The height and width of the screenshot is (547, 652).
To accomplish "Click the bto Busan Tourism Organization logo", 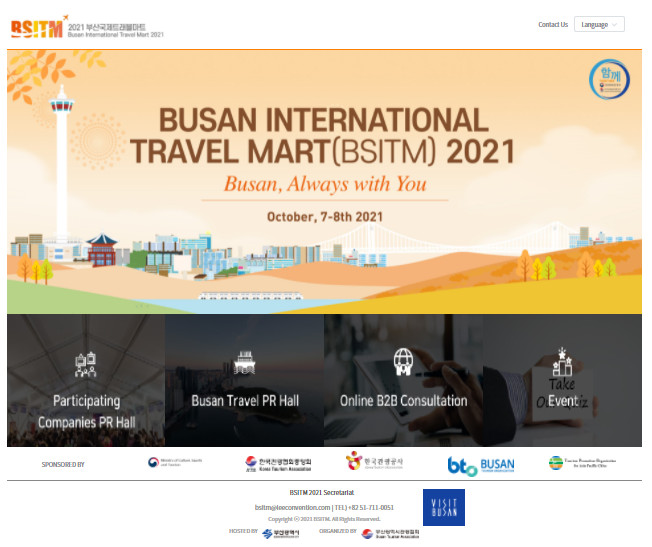I will coord(481,465).
